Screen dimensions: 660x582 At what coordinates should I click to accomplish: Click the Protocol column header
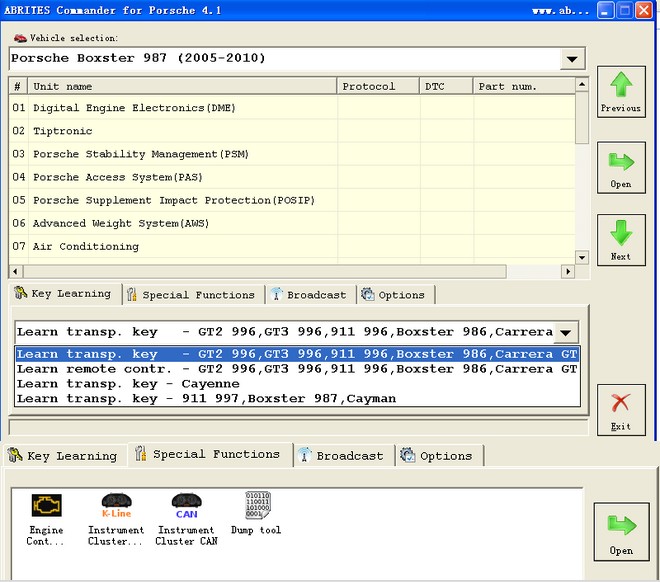coord(377,87)
